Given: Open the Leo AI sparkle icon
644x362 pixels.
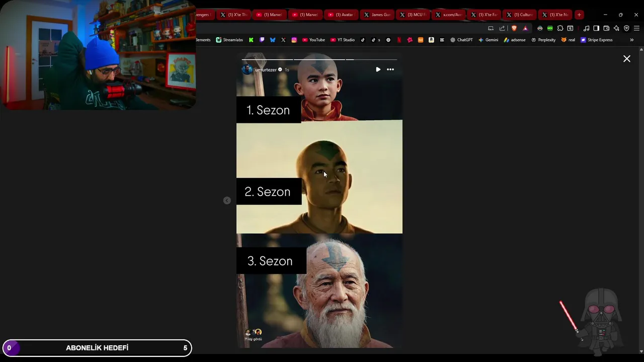Looking at the screenshot, I should [x=616, y=28].
